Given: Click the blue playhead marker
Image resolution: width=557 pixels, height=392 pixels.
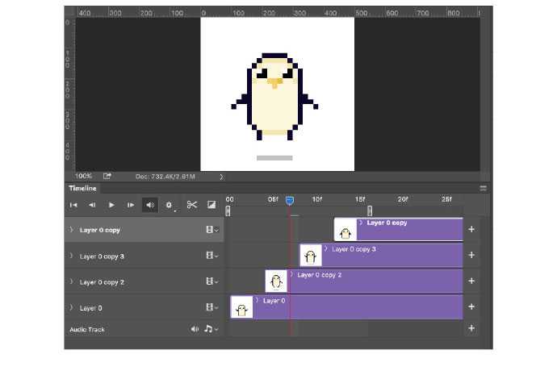Looking at the screenshot, I should [x=290, y=200].
